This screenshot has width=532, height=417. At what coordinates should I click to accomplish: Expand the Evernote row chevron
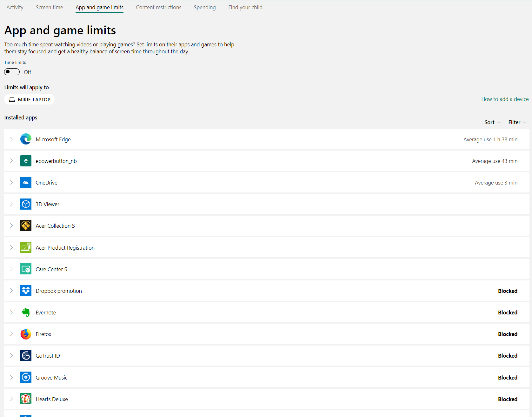11,312
